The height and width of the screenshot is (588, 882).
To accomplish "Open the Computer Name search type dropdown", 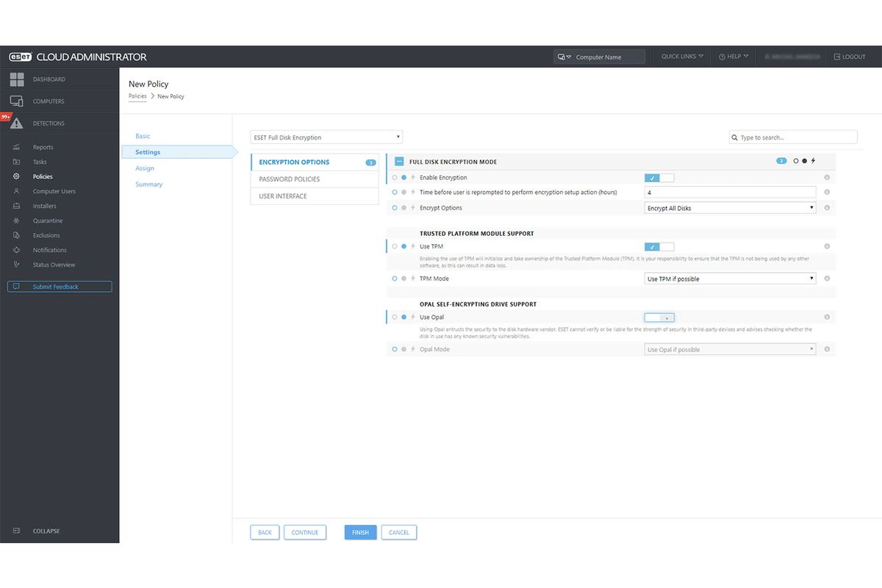I will tap(564, 57).
